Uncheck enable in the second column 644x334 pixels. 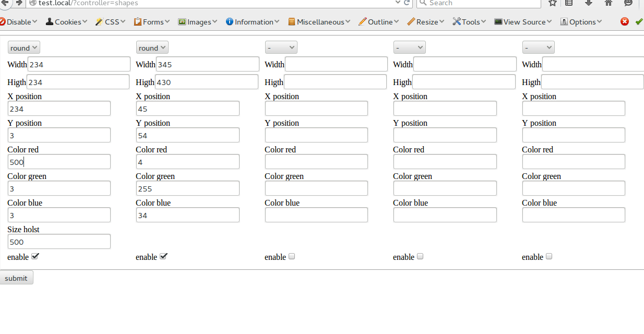point(163,256)
